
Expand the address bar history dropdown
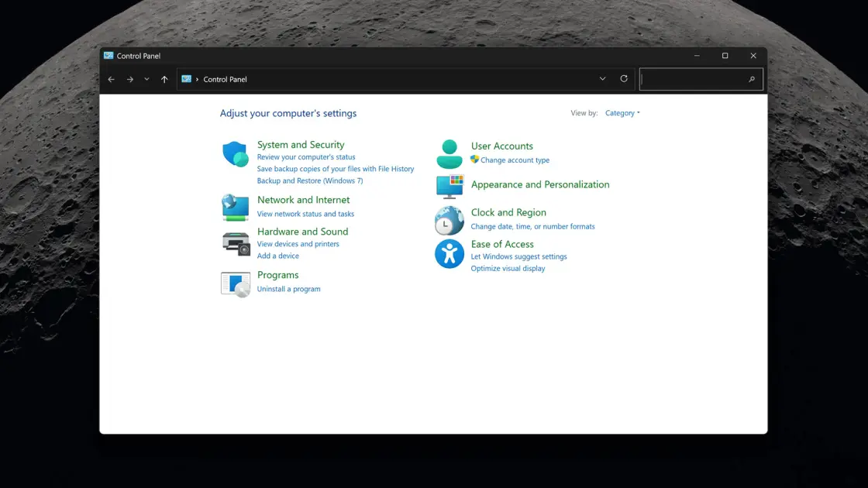coord(602,79)
